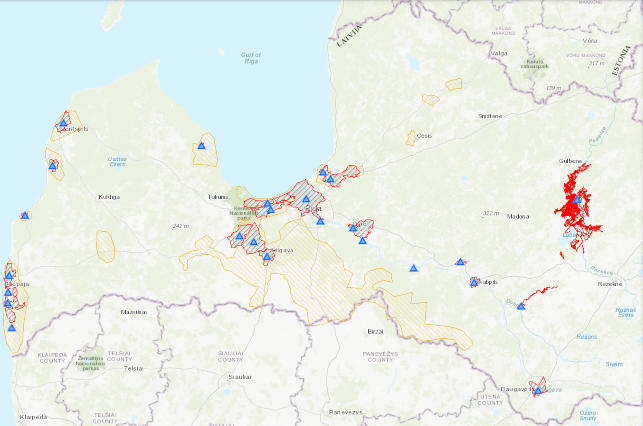
Task: Click the small orange polygon near Cēsis
Action: pos(411,138)
